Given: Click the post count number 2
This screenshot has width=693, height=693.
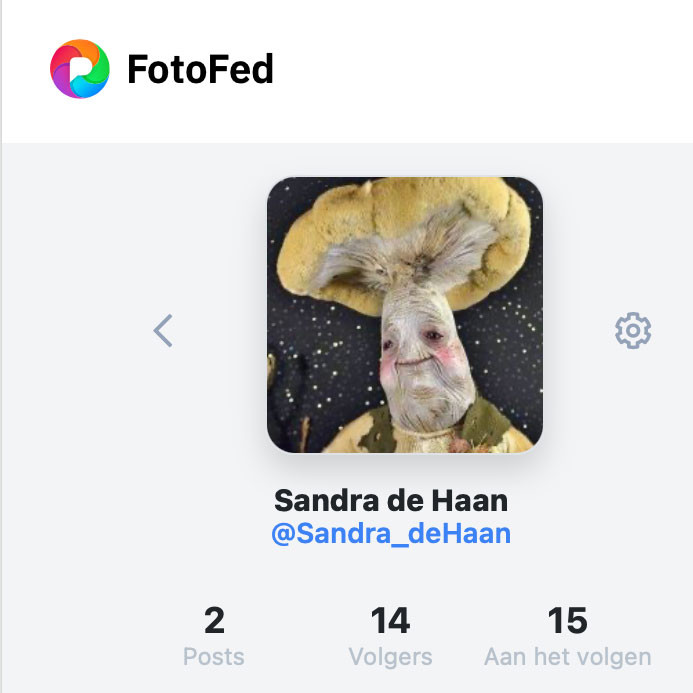Looking at the screenshot, I should pyautogui.click(x=214, y=621).
